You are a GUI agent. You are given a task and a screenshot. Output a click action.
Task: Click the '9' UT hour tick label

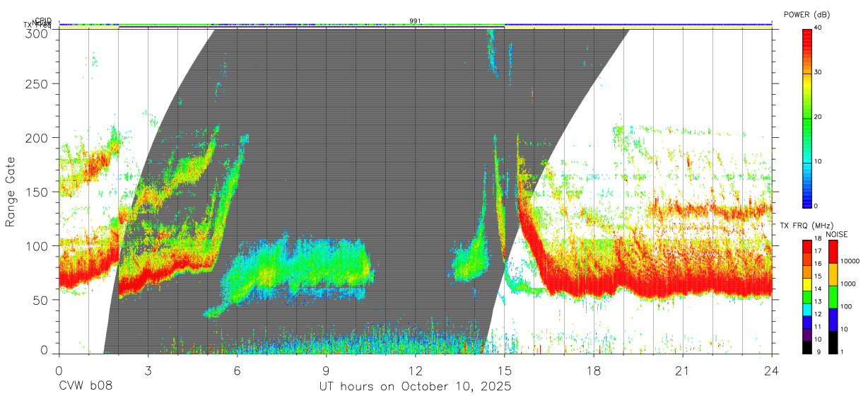[327, 370]
